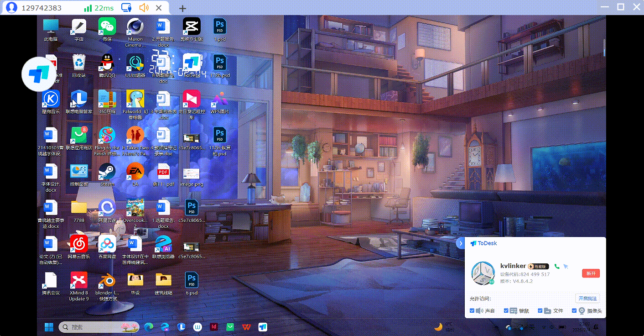Select the 杨111.pdf file icon
644x336 pixels.
163,174
